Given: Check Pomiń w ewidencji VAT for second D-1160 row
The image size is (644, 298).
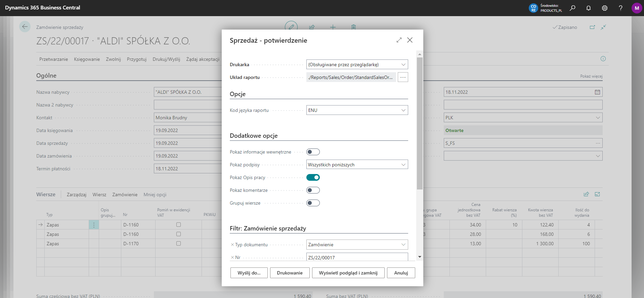Looking at the screenshot, I should tap(178, 234).
